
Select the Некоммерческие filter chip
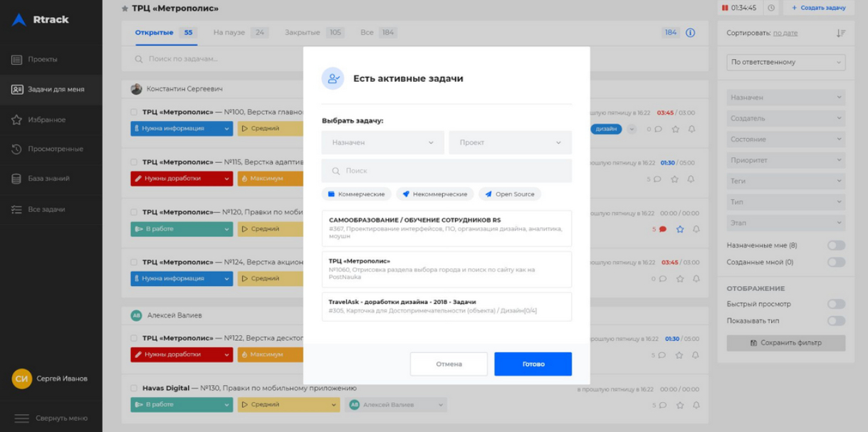[x=435, y=194]
